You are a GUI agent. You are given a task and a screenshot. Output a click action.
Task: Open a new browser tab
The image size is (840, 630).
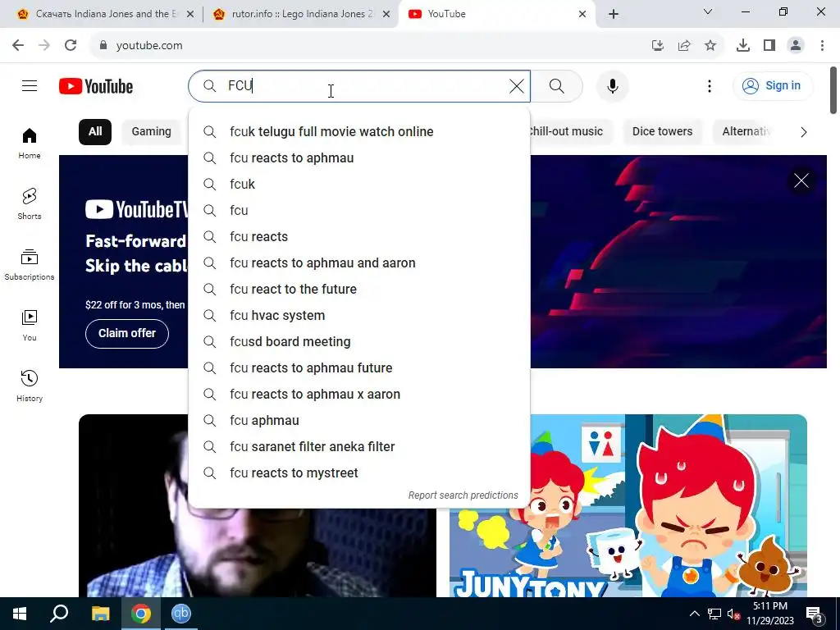(614, 14)
